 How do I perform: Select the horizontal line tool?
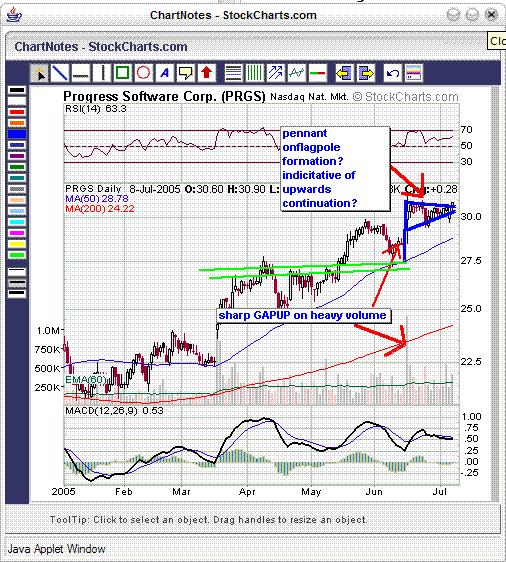(81, 73)
